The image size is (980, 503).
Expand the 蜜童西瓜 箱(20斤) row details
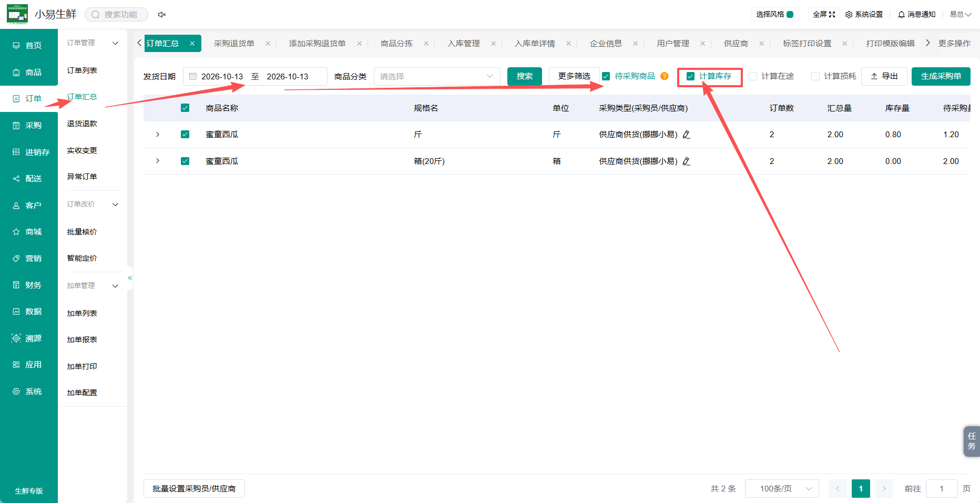tap(157, 161)
